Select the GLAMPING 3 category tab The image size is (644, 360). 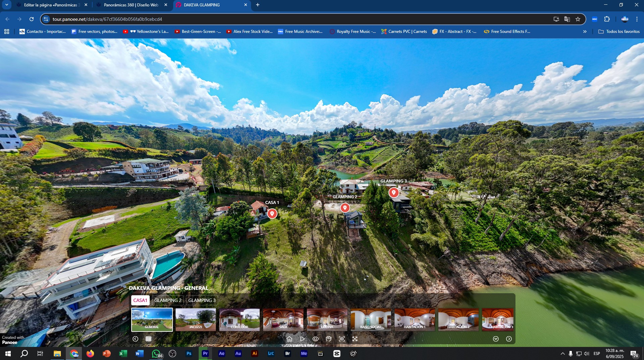click(202, 300)
